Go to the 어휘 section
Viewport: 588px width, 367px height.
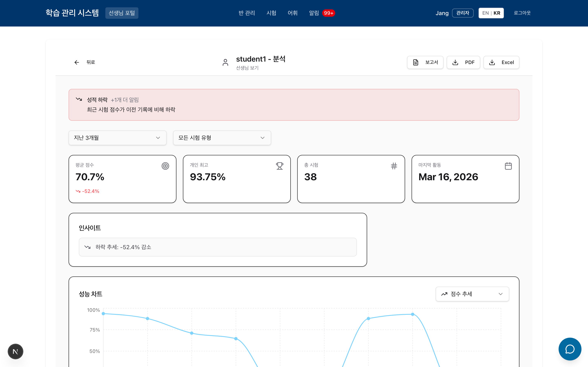click(x=292, y=13)
